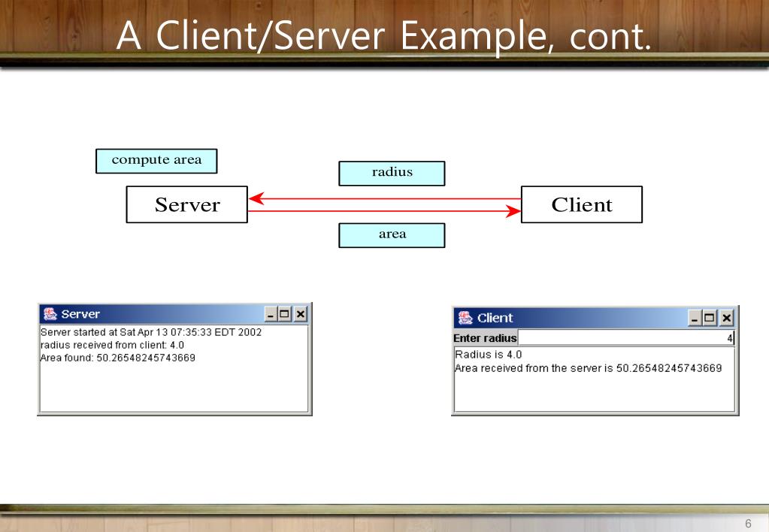Click the Java icon in Server window title
This screenshot has width=769, height=532.
[50, 314]
